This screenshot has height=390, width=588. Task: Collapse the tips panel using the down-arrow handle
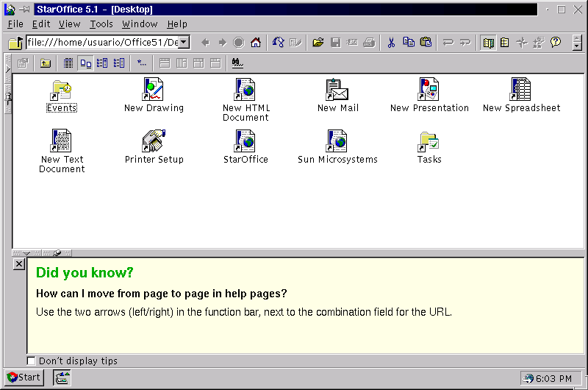pyautogui.click(x=27, y=252)
